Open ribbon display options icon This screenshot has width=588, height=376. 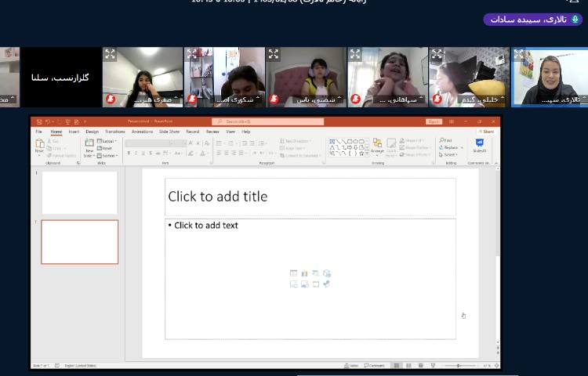coord(452,121)
